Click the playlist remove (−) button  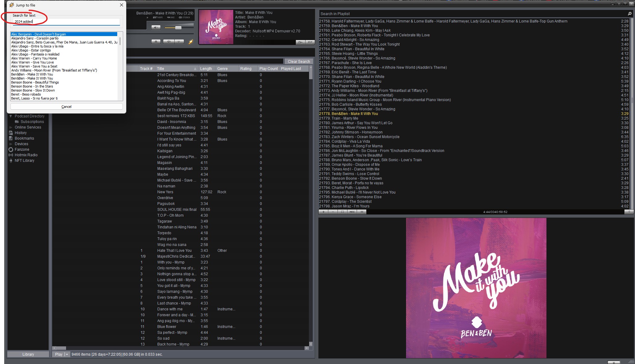(333, 212)
